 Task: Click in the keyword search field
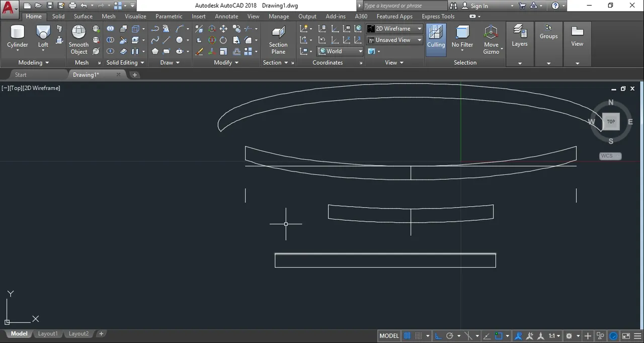404,6
